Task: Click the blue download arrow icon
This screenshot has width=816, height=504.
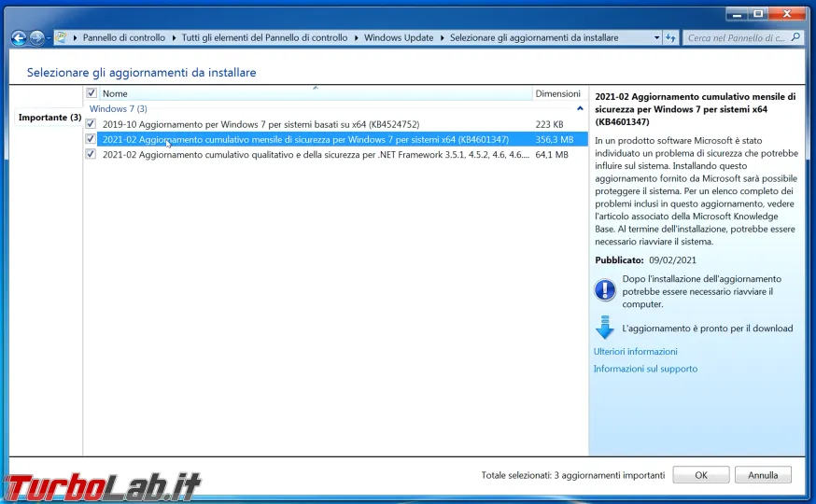Action: [604, 328]
